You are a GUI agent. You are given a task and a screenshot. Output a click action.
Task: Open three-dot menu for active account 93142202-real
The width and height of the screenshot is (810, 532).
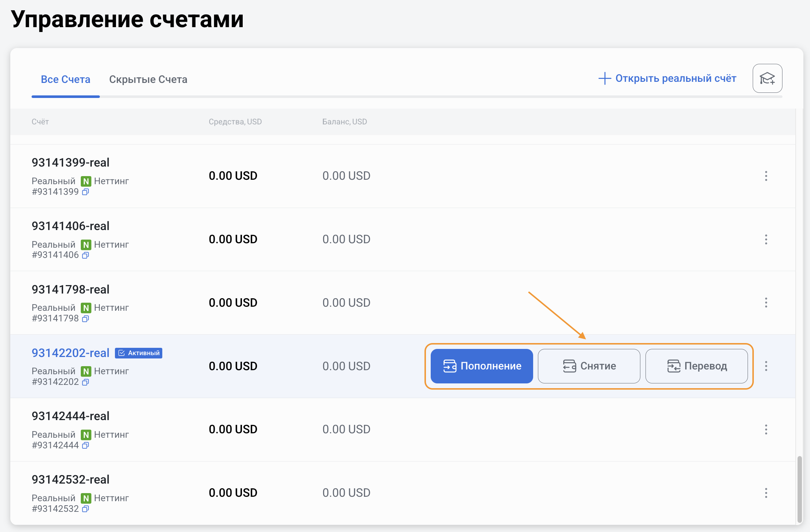[766, 366]
